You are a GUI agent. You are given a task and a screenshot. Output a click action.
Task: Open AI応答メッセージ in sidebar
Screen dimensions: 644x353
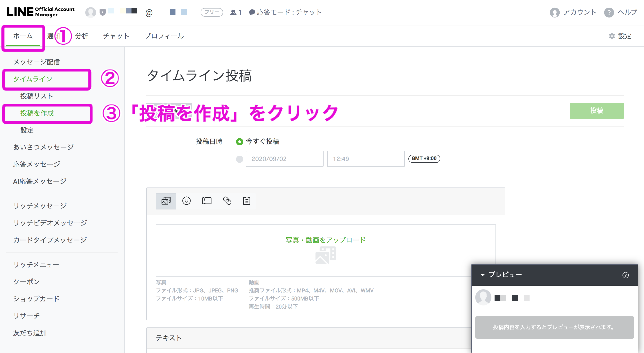click(40, 181)
